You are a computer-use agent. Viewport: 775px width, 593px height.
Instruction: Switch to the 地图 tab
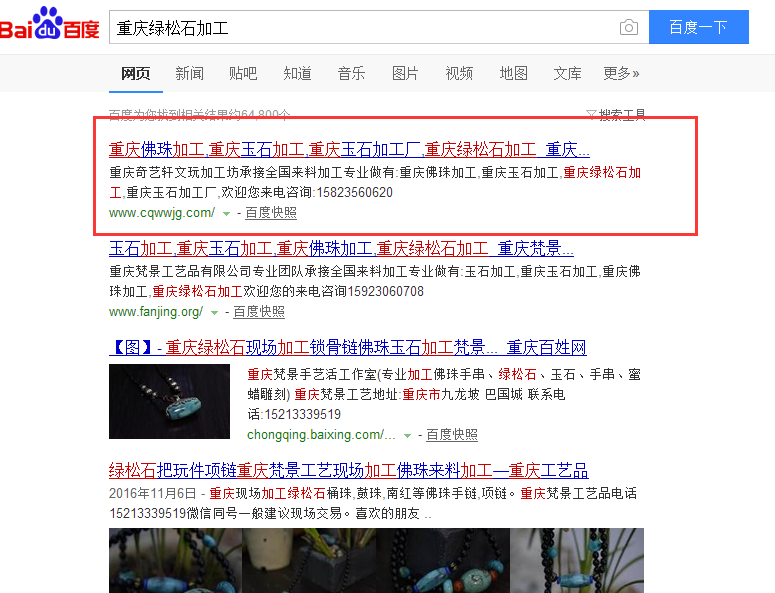coord(513,74)
